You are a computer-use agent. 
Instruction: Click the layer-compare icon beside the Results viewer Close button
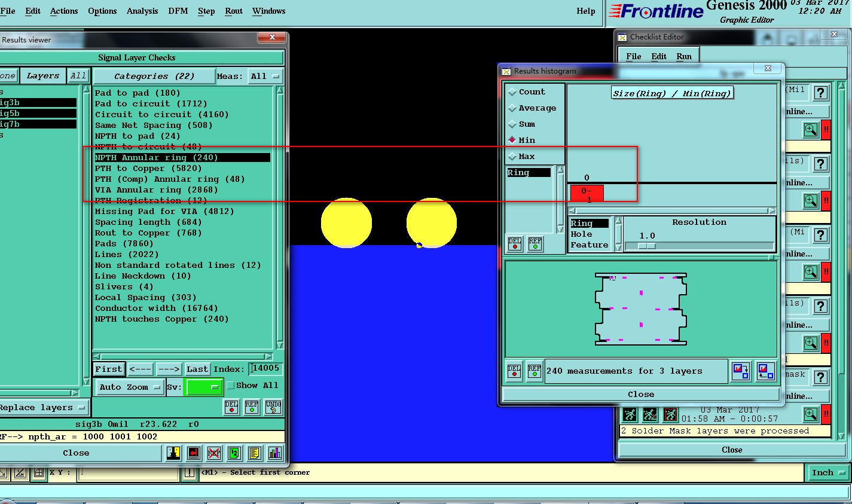173,453
